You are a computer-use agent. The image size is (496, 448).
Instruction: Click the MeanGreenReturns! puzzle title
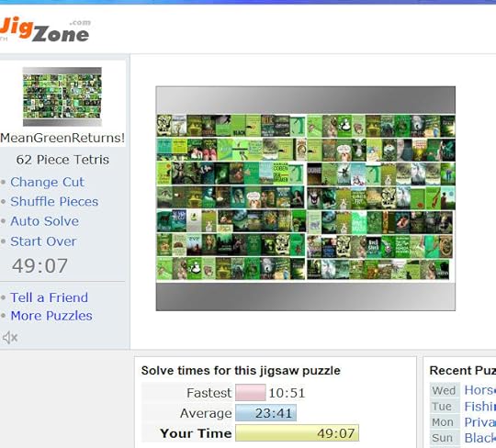[x=62, y=138]
